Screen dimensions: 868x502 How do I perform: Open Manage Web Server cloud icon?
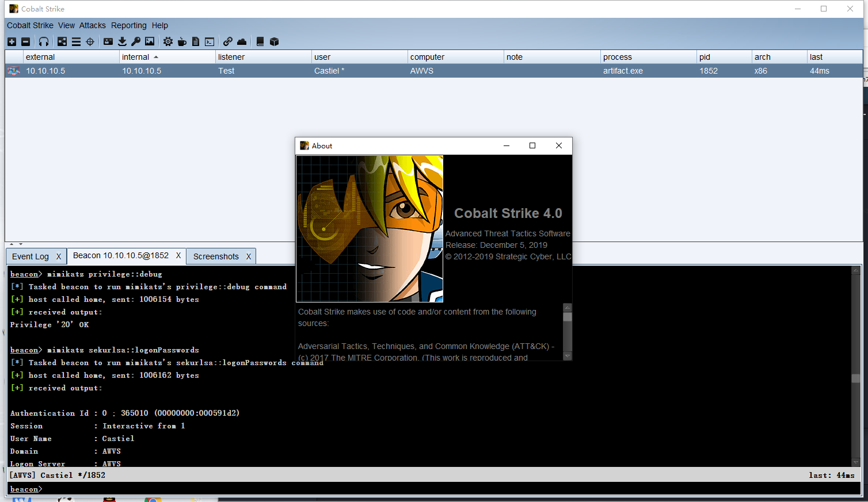(x=242, y=41)
